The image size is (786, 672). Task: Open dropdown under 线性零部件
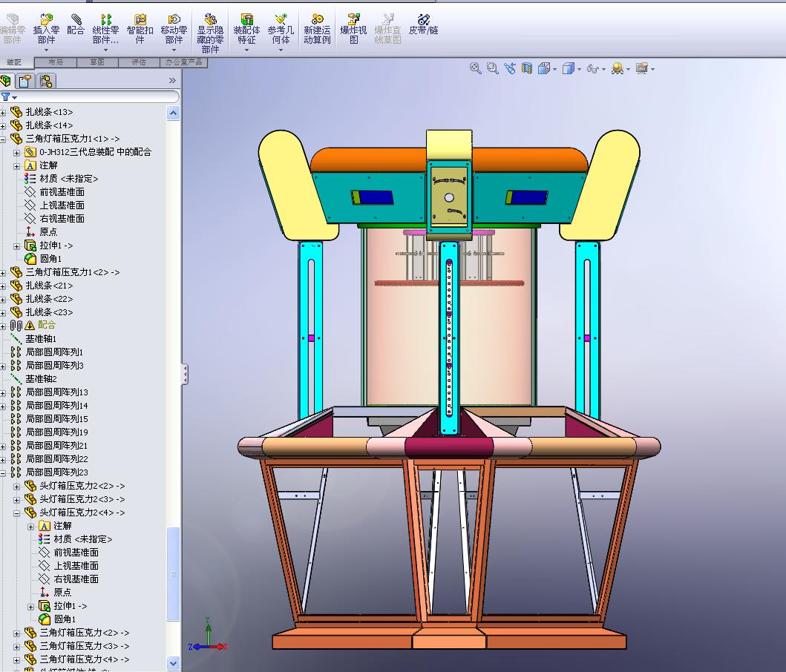106,50
